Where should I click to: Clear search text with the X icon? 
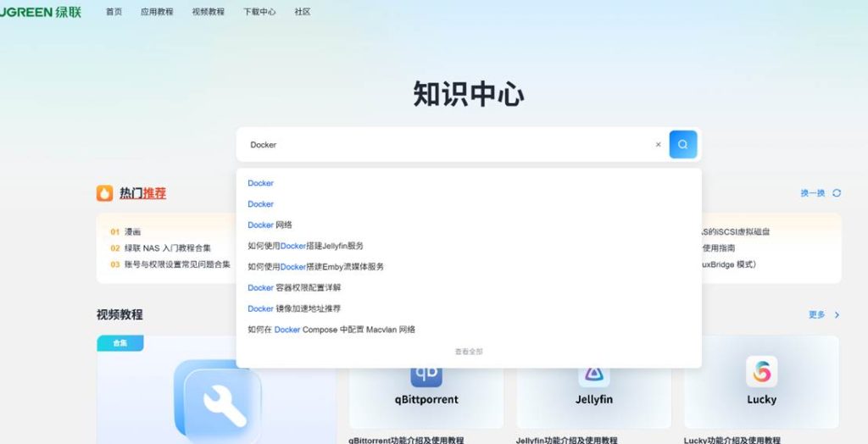tap(658, 145)
